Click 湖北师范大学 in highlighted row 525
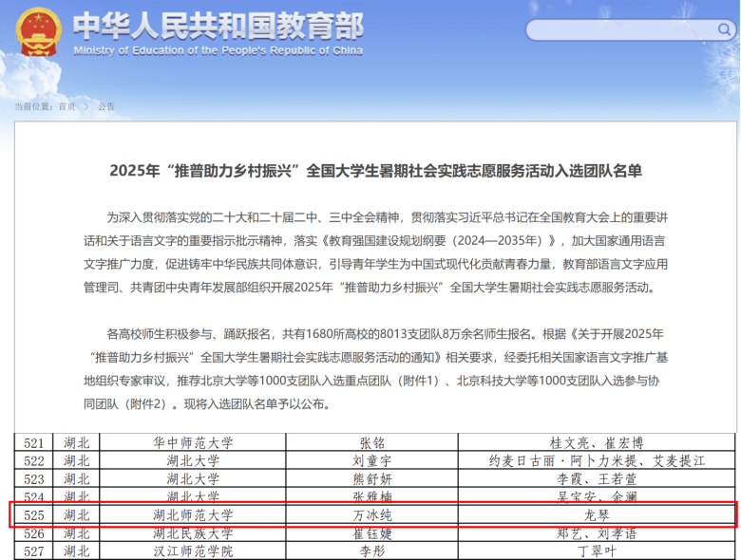The image size is (741, 560). (x=193, y=514)
